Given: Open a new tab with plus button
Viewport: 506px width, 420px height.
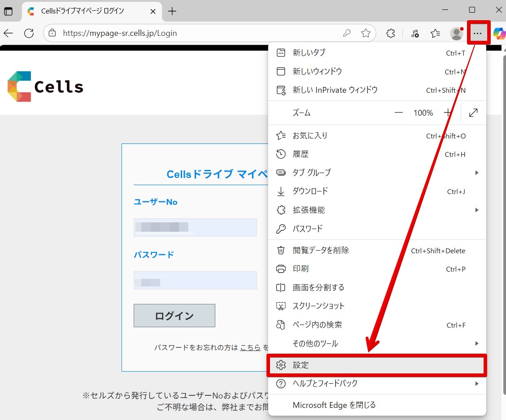Looking at the screenshot, I should [x=172, y=11].
